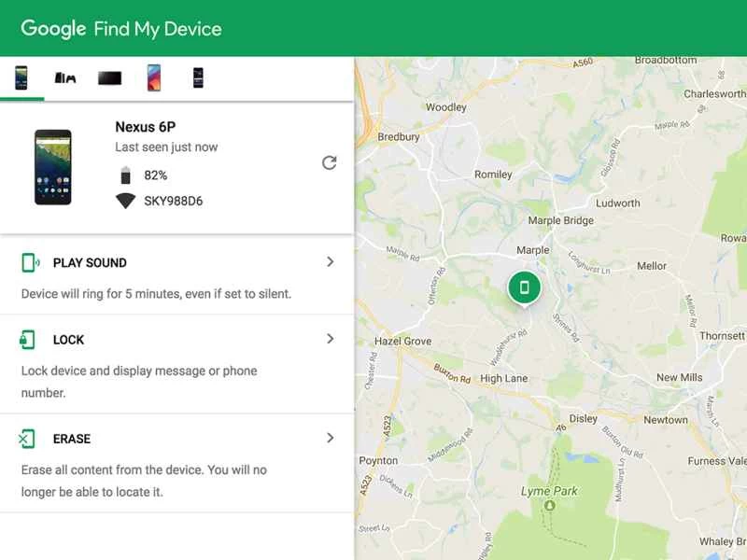The image size is (747, 560).
Task: Switch to the game console device tab
Action: coord(65,77)
